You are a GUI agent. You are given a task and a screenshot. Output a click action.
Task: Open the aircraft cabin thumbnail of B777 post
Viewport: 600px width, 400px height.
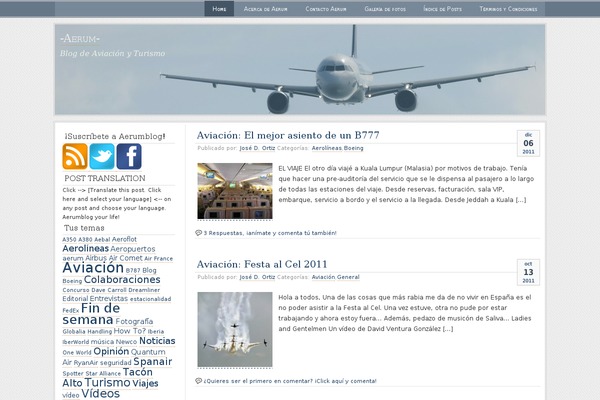235,191
